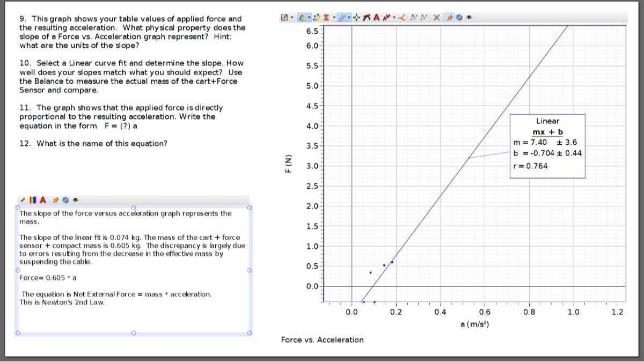
Task: Show statistics using the Σ icon
Action: point(326,17)
